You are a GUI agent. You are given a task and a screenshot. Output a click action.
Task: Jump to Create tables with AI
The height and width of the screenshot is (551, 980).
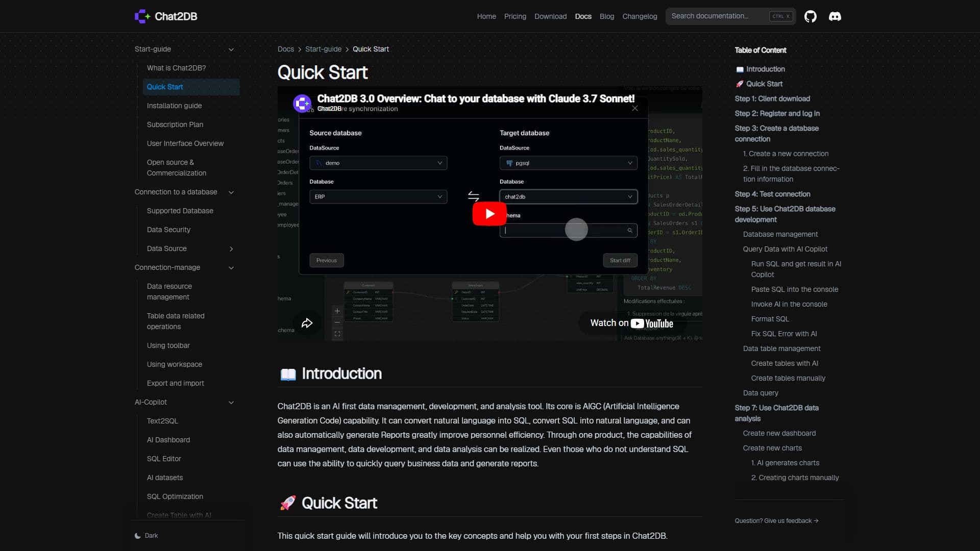(x=784, y=363)
